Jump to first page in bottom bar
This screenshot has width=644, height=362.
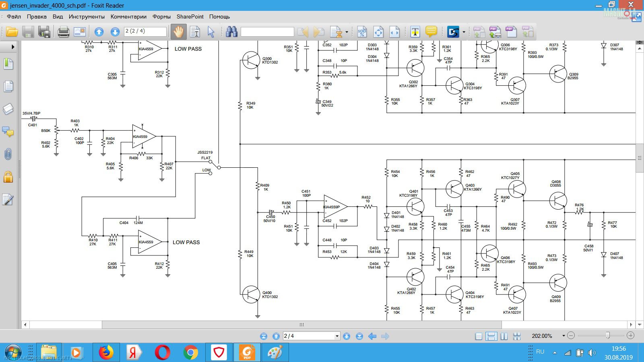[264, 336]
